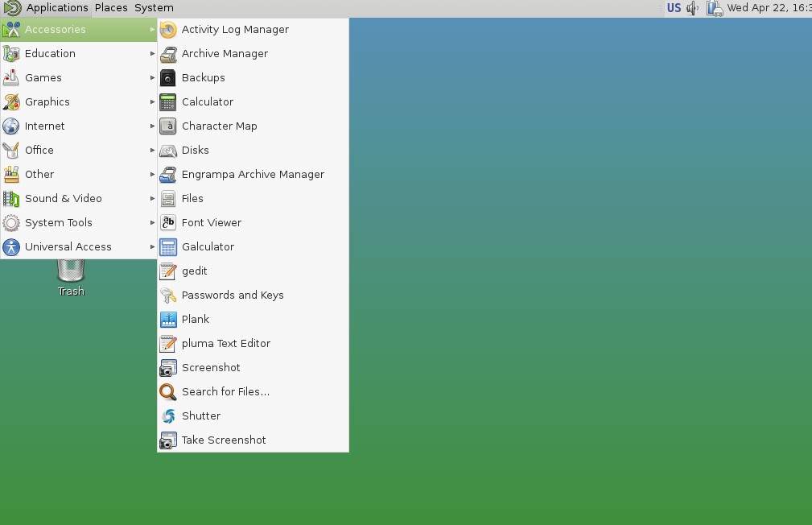Click the "gedit" text entry
812x525 pixels.
(x=194, y=271)
